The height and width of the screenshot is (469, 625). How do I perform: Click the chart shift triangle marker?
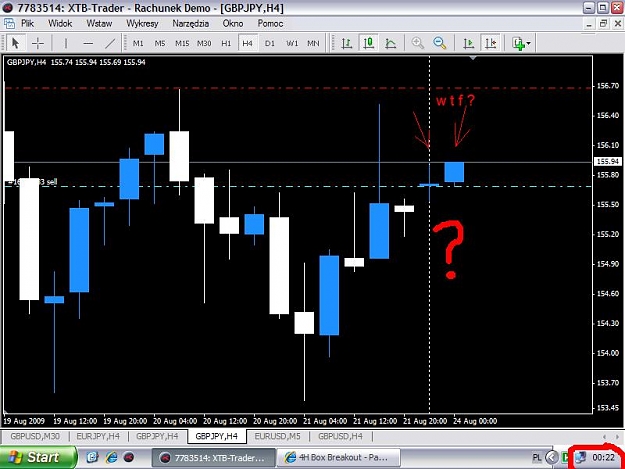coord(473,58)
